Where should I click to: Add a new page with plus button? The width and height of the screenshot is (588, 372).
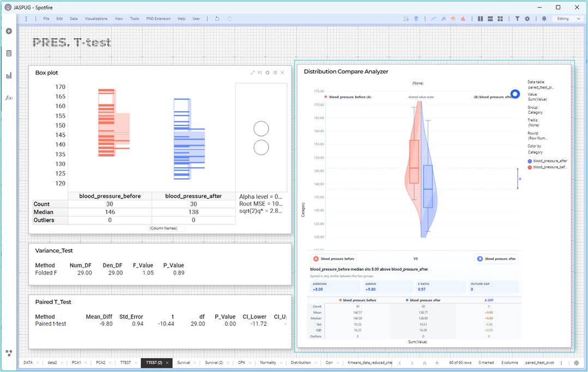pos(437,363)
